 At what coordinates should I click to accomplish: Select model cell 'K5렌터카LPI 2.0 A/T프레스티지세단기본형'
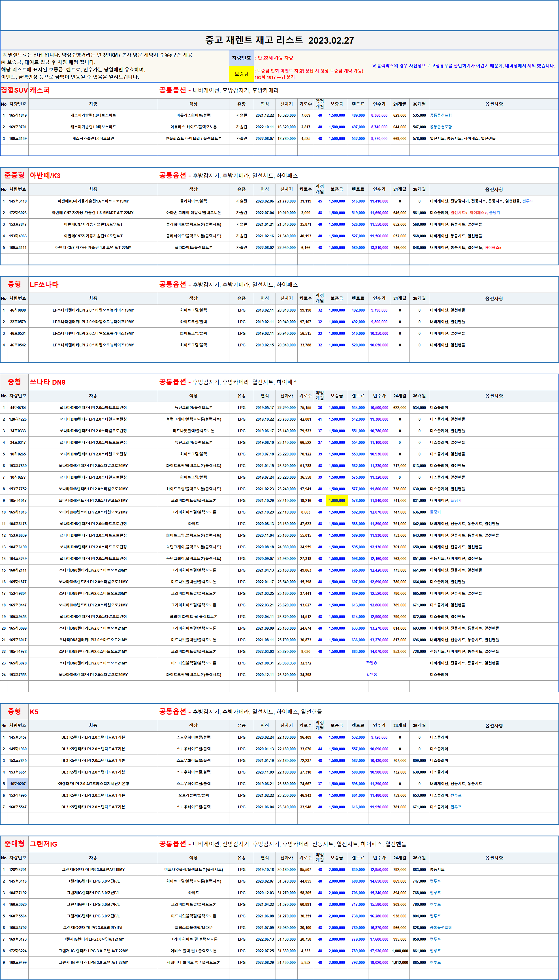93,784
